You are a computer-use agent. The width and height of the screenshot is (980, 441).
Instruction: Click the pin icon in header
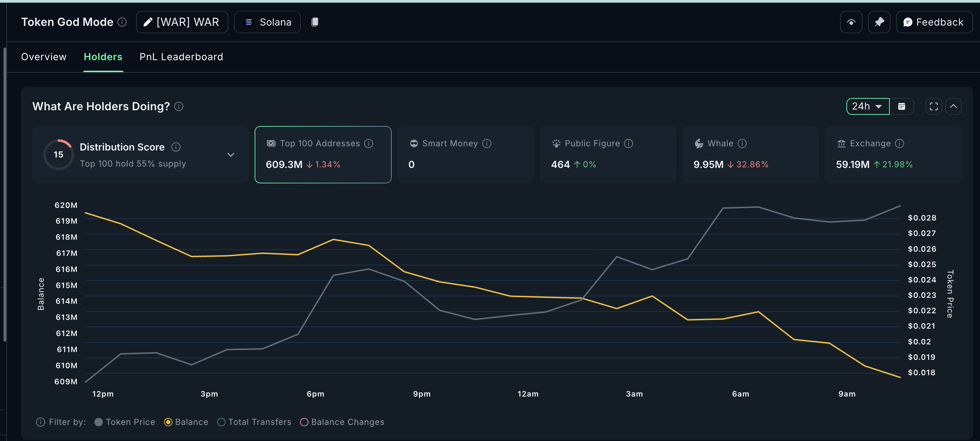879,22
